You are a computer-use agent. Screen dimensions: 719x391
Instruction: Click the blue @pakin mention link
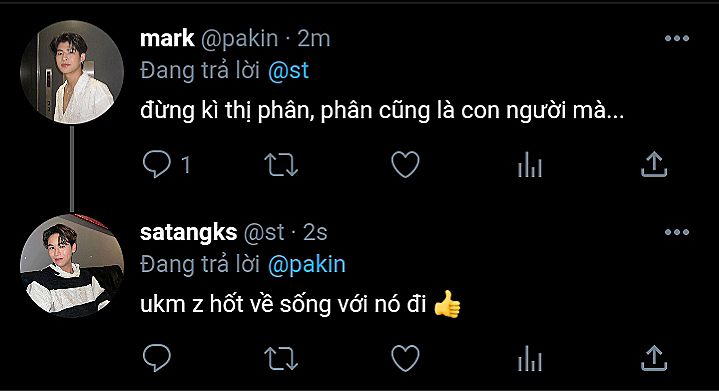307,265
